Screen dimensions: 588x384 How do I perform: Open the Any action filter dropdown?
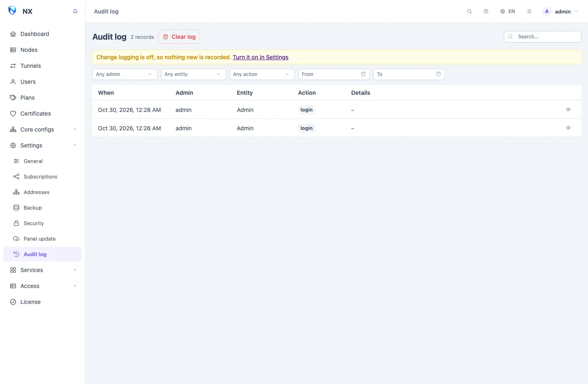pyautogui.click(x=262, y=74)
